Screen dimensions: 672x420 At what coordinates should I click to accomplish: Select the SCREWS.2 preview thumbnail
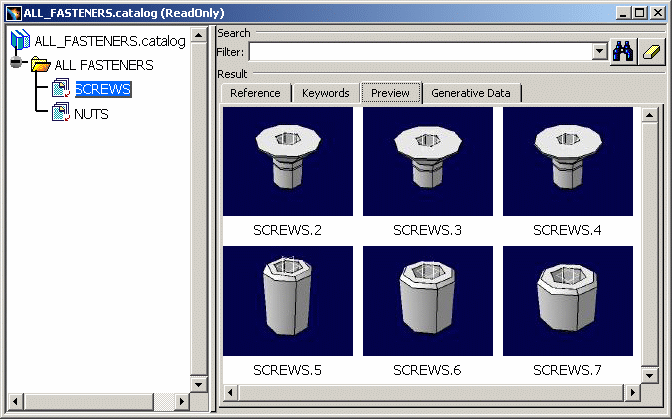pos(288,162)
